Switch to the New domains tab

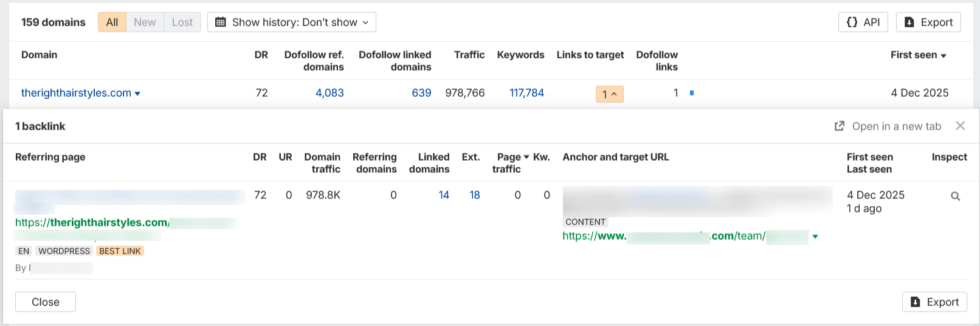point(145,23)
